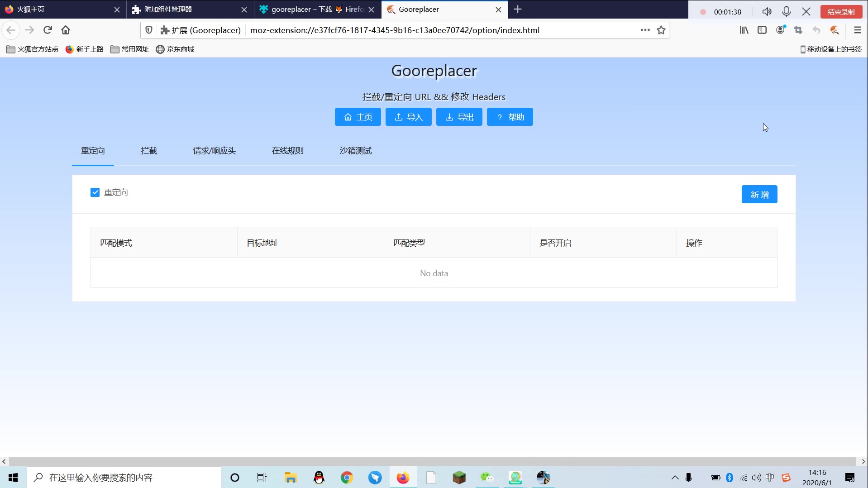Image resolution: width=868 pixels, height=488 pixels.
Task: Open File Explorer from taskbar
Action: click(290, 478)
